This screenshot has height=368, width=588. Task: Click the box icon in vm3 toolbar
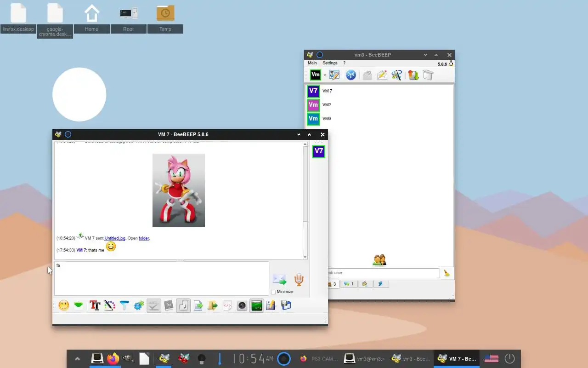click(x=428, y=75)
